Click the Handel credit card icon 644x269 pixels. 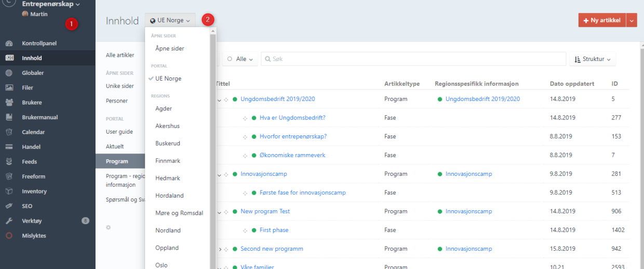pyautogui.click(x=9, y=147)
